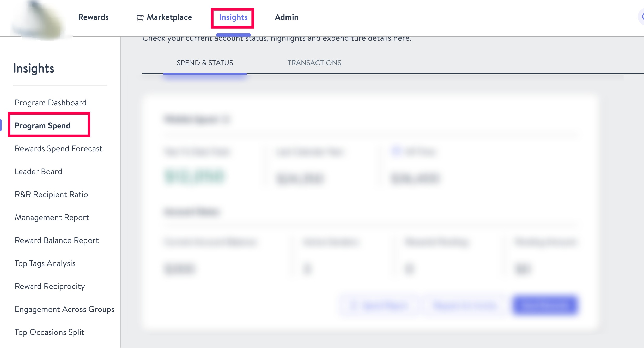
Task: Switch to the TRANSACTIONS tab
Action: pyautogui.click(x=314, y=63)
